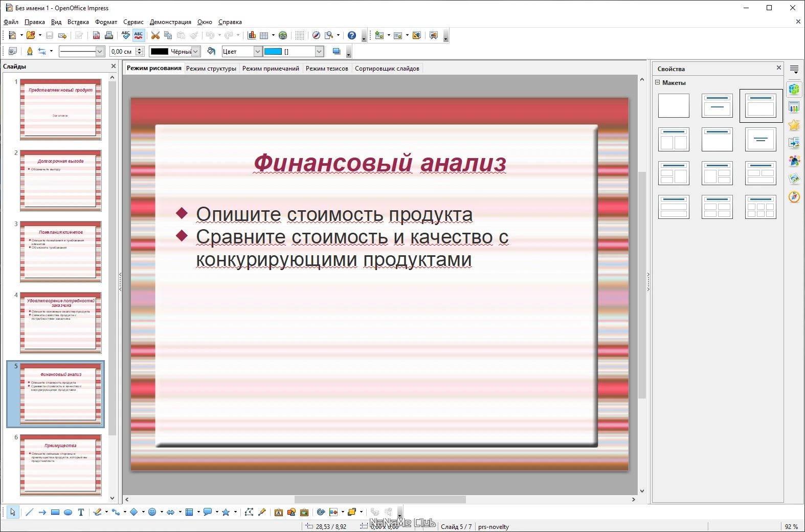Screen dimensions: 805x532
Task: Click the slide title Финансовый анализ
Action: [x=380, y=163]
